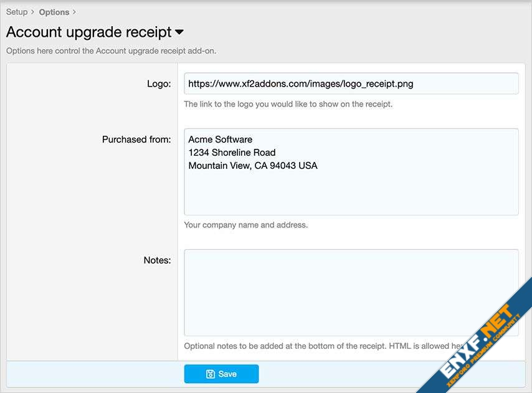The image size is (532, 393).
Task: Place the cursor in the 1234 Shoreline Road line
Action: pos(232,153)
